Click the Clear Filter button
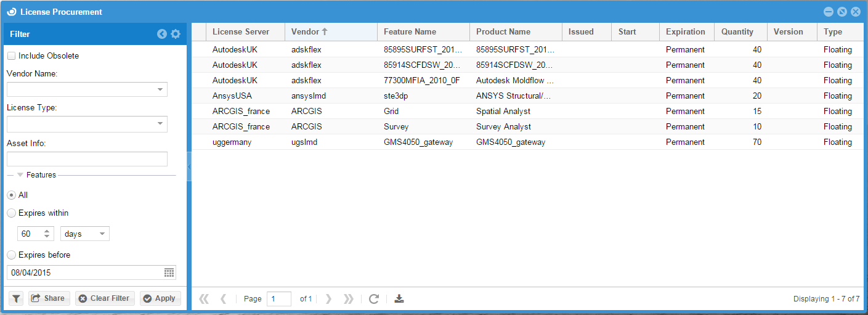 pos(104,298)
